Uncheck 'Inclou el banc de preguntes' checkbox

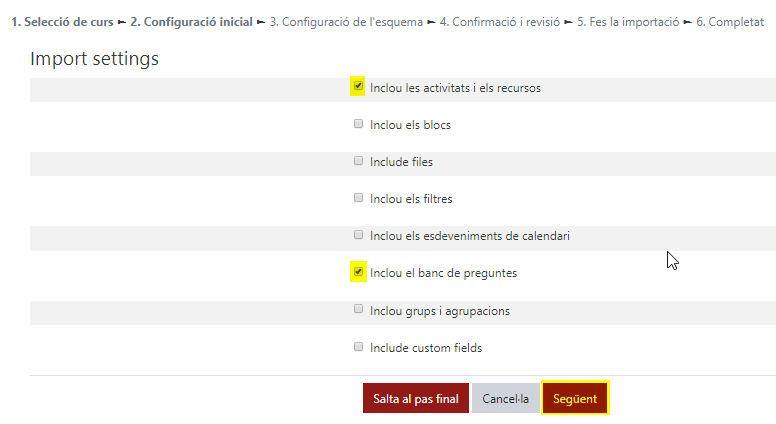358,272
